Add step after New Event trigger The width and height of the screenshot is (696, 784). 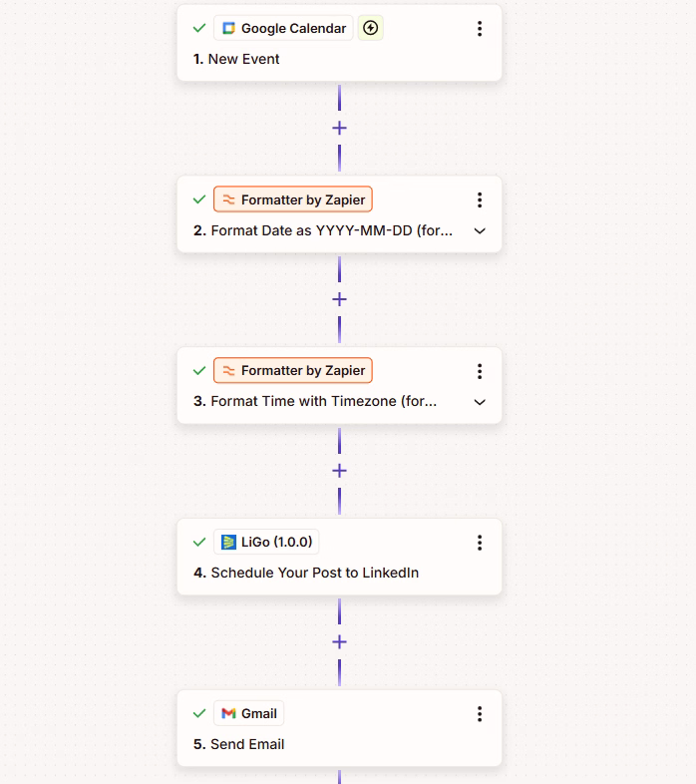(339, 128)
